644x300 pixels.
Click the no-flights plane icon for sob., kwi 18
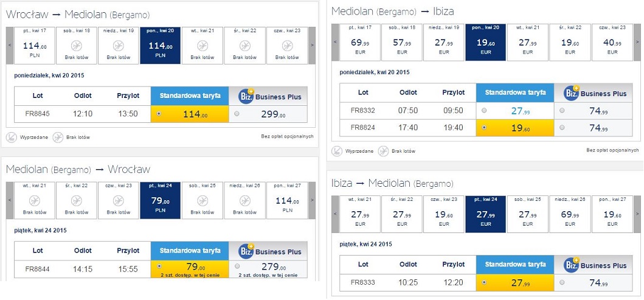coord(77,46)
